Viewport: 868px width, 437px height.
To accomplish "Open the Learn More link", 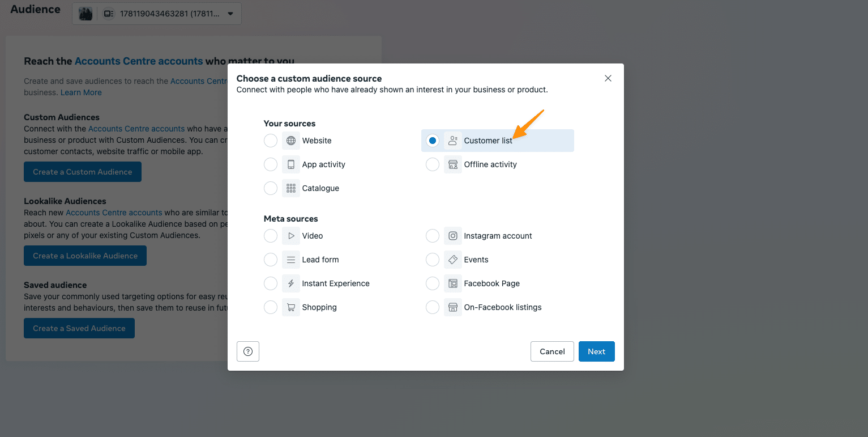I will (81, 92).
